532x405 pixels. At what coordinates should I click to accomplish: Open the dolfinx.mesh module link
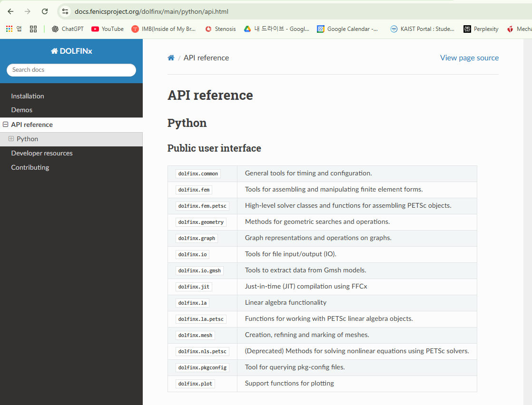click(x=195, y=335)
